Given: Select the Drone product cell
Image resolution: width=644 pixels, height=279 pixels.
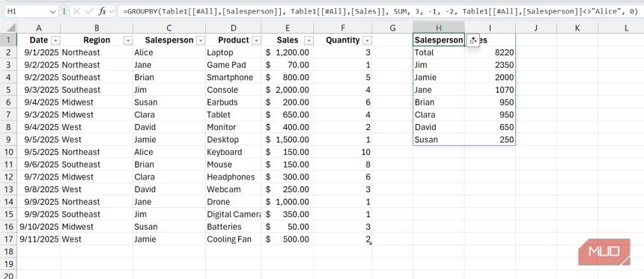Looking at the screenshot, I should click(234, 202).
